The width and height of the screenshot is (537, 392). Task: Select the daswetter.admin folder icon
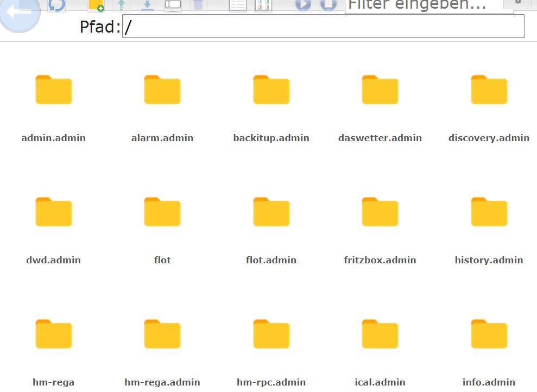[x=380, y=90]
